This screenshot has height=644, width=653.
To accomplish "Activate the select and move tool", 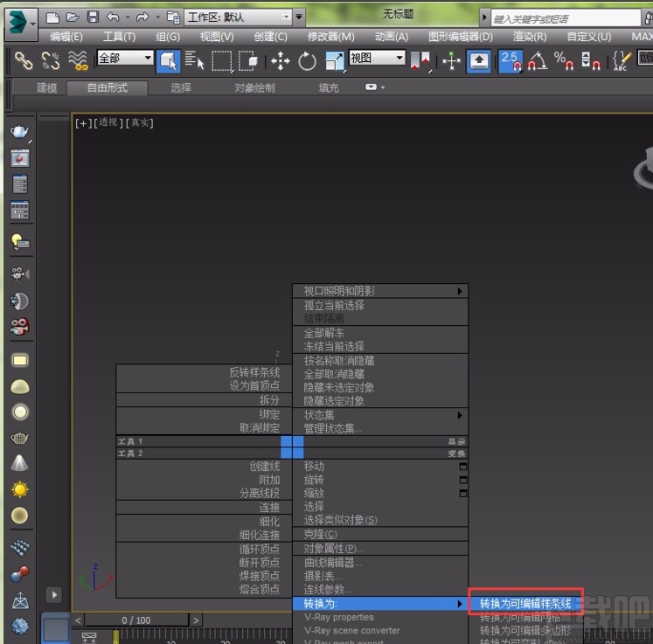I will coord(281,61).
